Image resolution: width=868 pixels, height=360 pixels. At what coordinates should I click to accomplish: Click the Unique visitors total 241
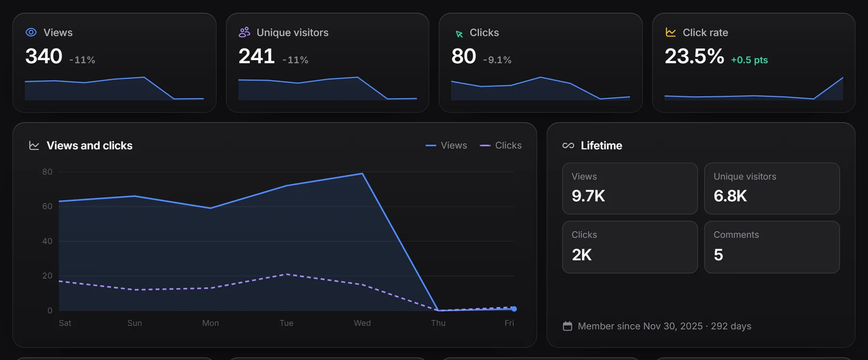point(257,56)
